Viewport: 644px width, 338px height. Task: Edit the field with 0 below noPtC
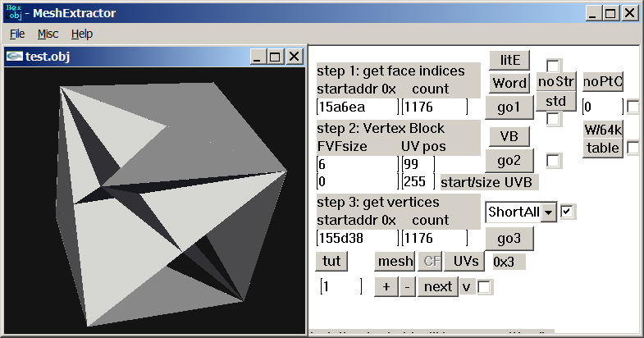click(x=603, y=107)
